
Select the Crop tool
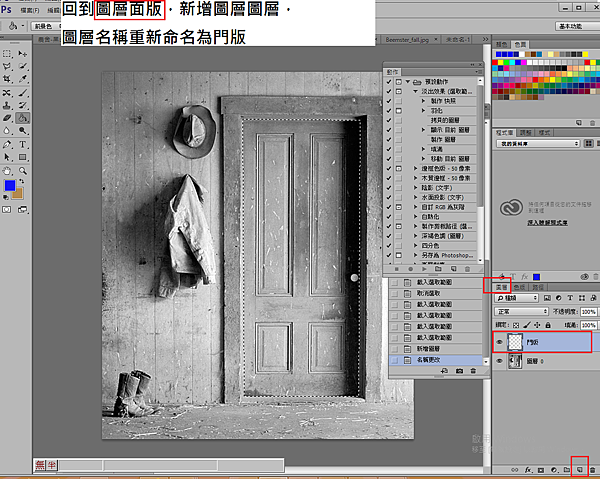7,79
